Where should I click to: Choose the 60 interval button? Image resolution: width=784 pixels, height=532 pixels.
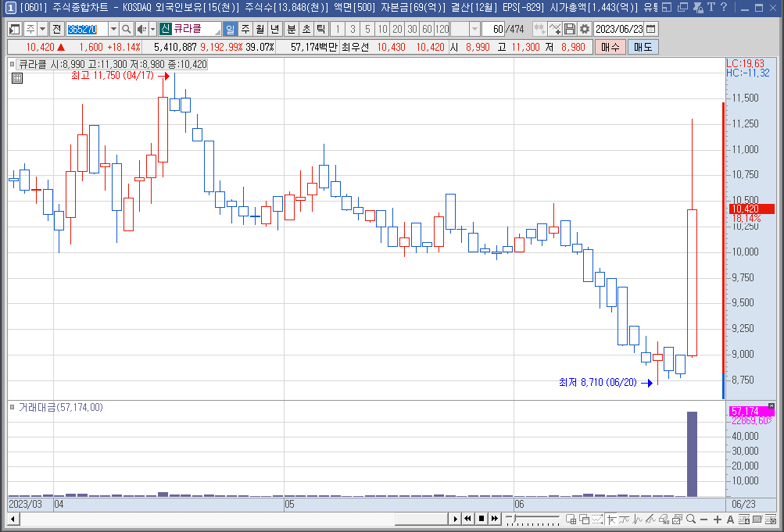(427, 30)
